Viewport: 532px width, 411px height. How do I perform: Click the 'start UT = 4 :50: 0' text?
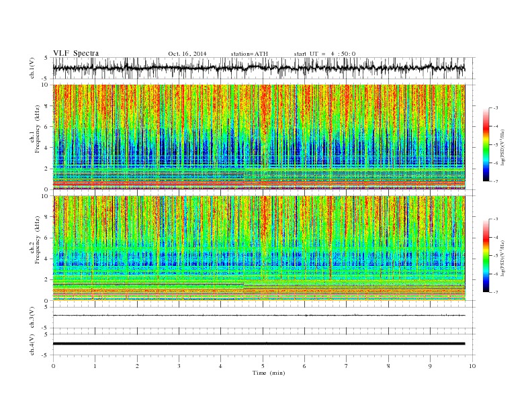[x=324, y=54]
